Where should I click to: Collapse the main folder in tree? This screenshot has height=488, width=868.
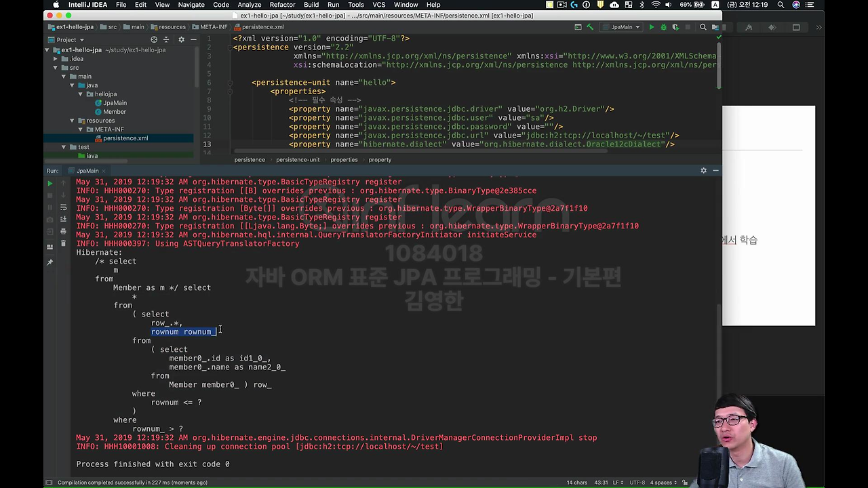[64, 77]
